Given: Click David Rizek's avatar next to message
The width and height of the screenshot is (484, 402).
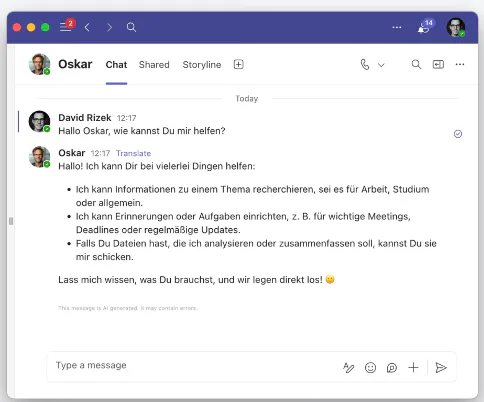Looking at the screenshot, I should tap(39, 121).
